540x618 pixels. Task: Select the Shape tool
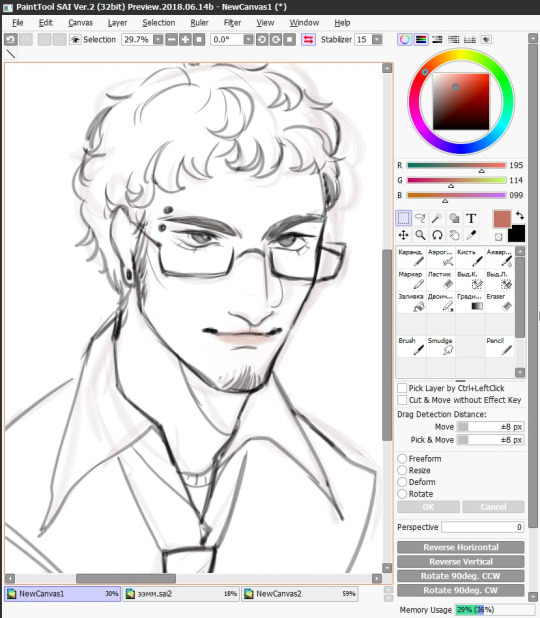pos(454,218)
